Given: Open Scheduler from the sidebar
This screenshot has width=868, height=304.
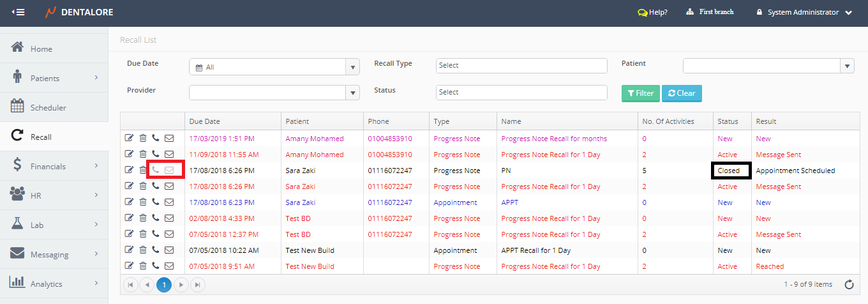Looking at the screenshot, I should (48, 107).
